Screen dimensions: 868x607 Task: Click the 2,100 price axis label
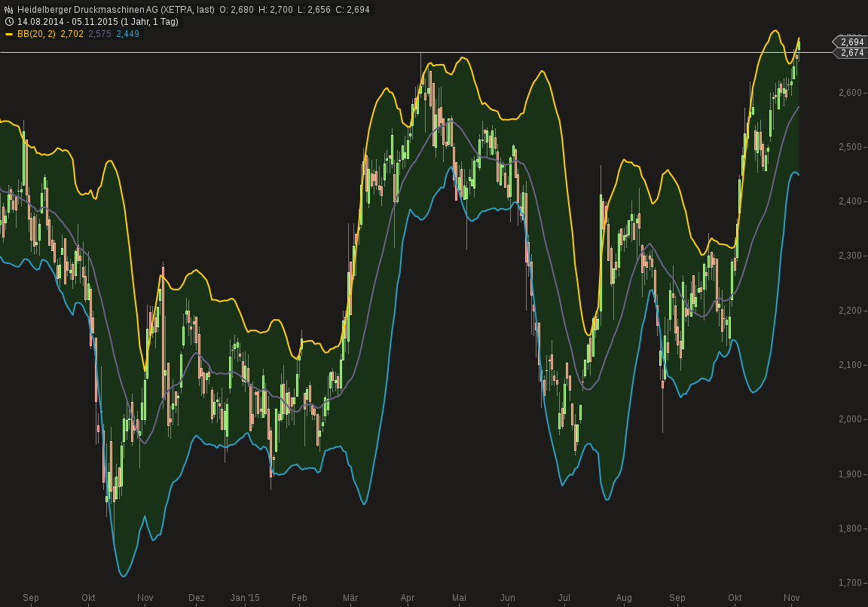coord(850,364)
